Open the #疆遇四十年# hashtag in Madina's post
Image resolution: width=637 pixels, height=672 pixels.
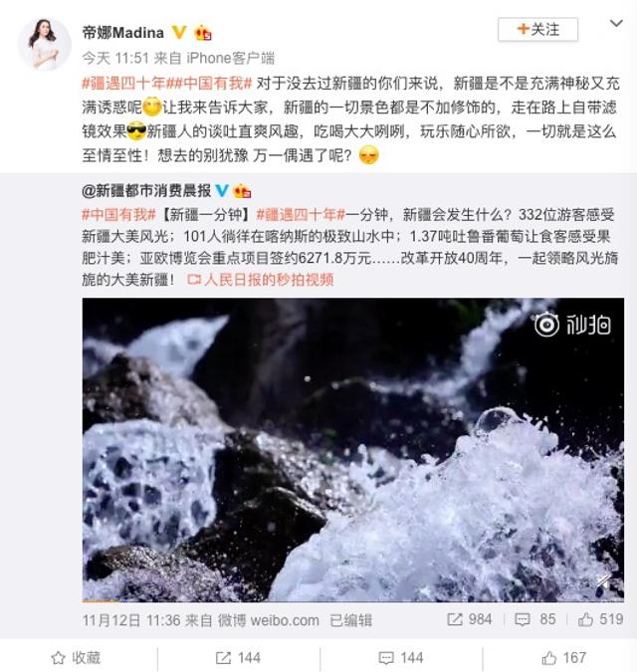click(123, 84)
